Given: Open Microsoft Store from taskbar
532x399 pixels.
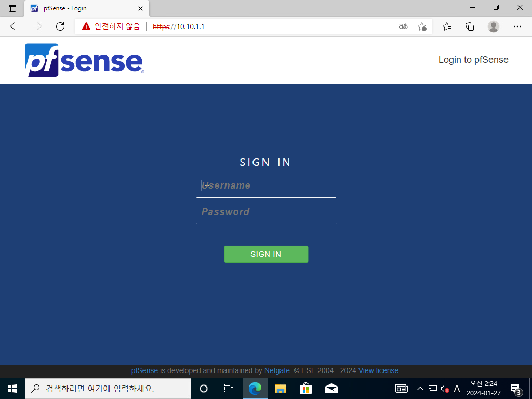Looking at the screenshot, I should click(x=305, y=389).
